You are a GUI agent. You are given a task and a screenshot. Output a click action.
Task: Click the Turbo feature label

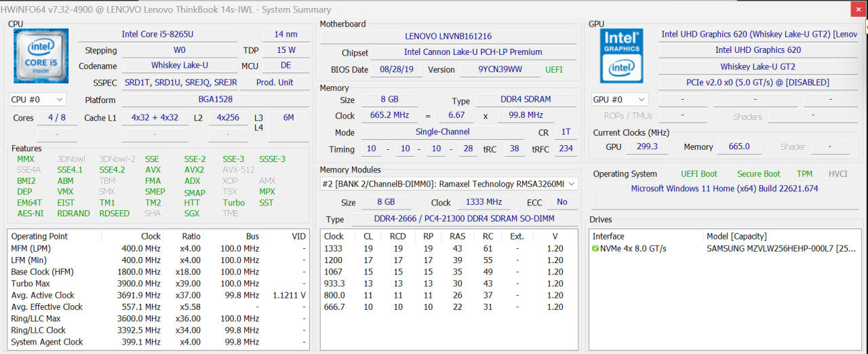(233, 203)
